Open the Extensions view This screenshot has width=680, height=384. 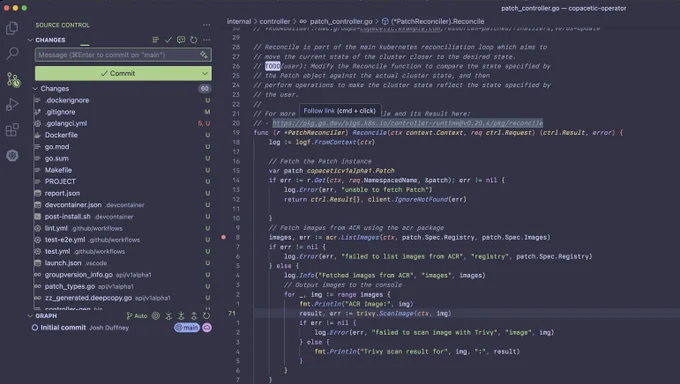[x=12, y=130]
